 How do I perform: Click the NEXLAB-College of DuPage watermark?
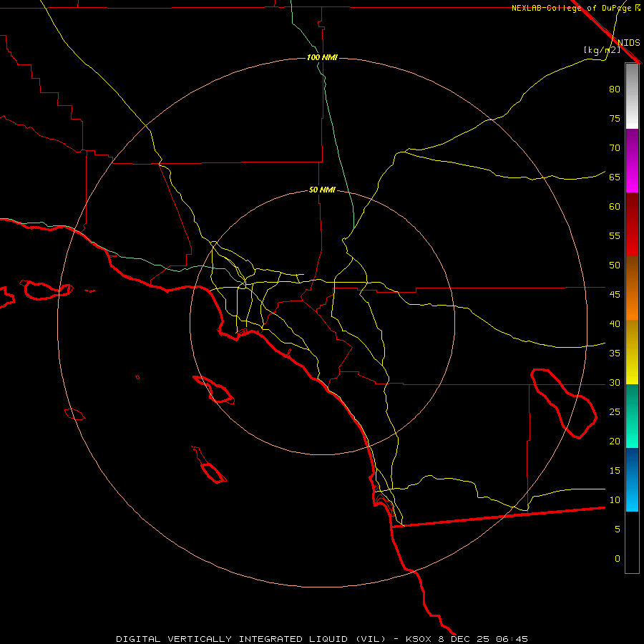[x=575, y=8]
